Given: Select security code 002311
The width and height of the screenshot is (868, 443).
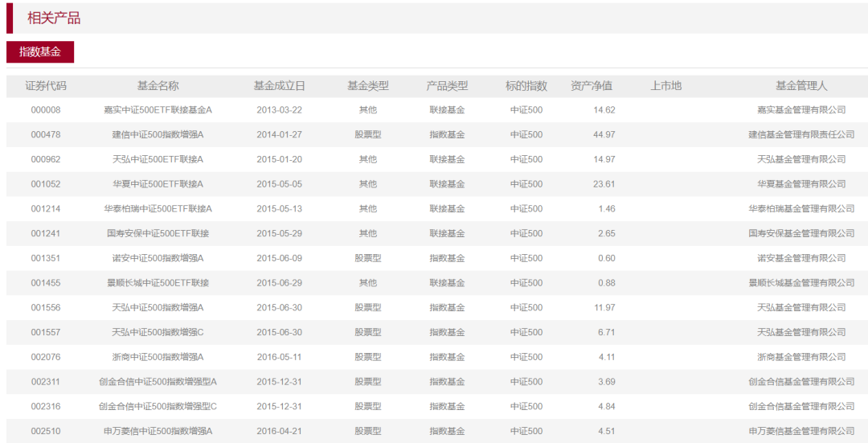Looking at the screenshot, I should tap(46, 382).
